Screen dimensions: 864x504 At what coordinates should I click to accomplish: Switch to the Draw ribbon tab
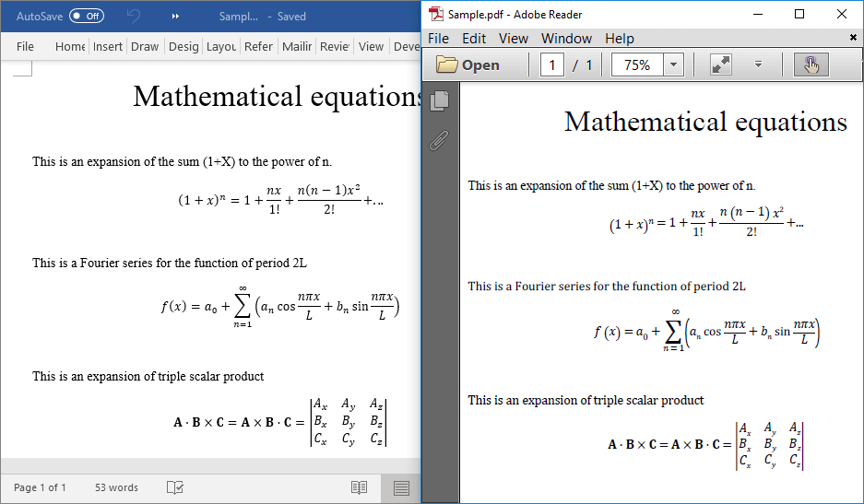point(145,46)
